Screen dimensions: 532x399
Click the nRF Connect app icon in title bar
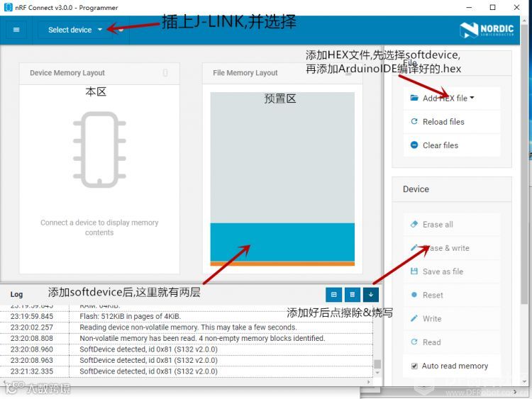tap(8, 7)
